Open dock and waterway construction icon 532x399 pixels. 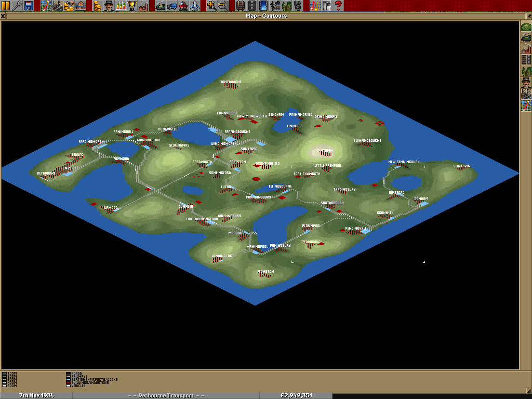(x=263, y=5)
